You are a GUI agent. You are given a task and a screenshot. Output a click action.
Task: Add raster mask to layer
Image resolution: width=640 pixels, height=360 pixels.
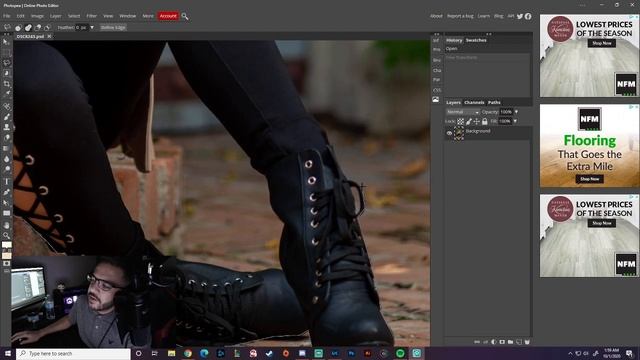point(502,342)
